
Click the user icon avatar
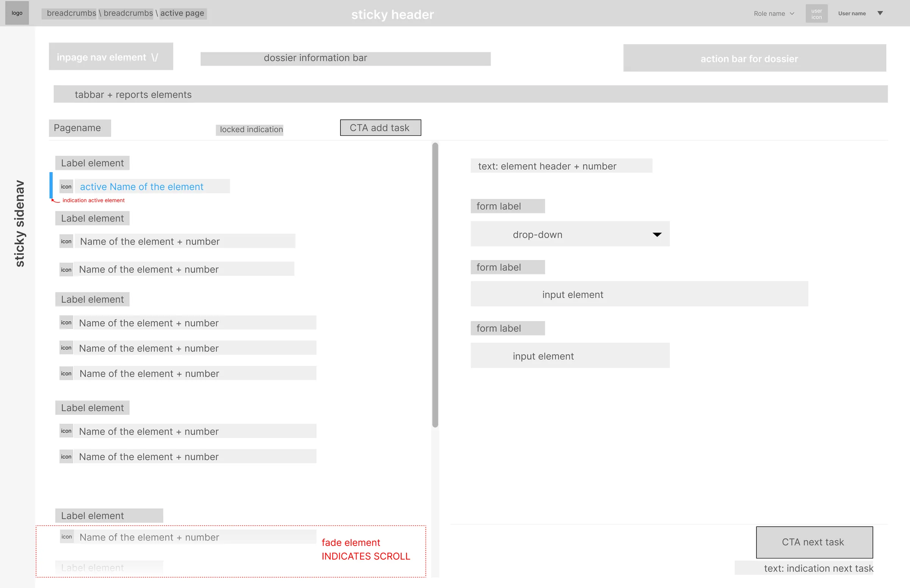pyautogui.click(x=816, y=14)
